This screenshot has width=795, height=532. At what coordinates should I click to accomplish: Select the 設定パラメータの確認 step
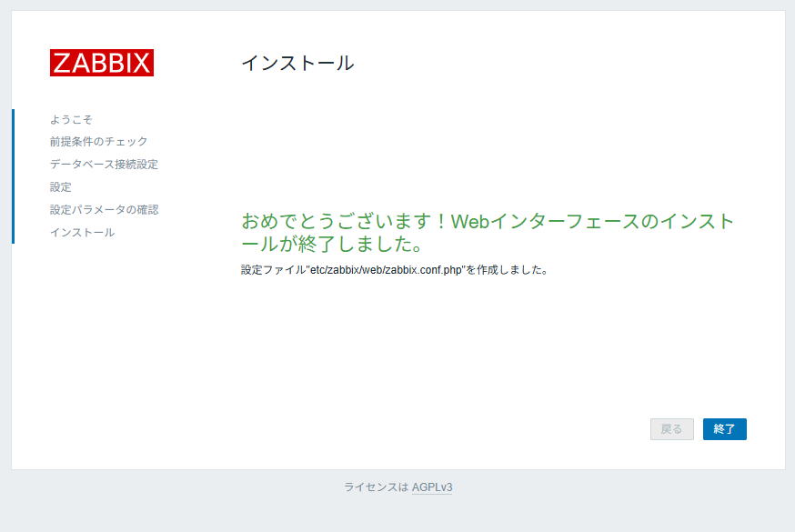104,210
